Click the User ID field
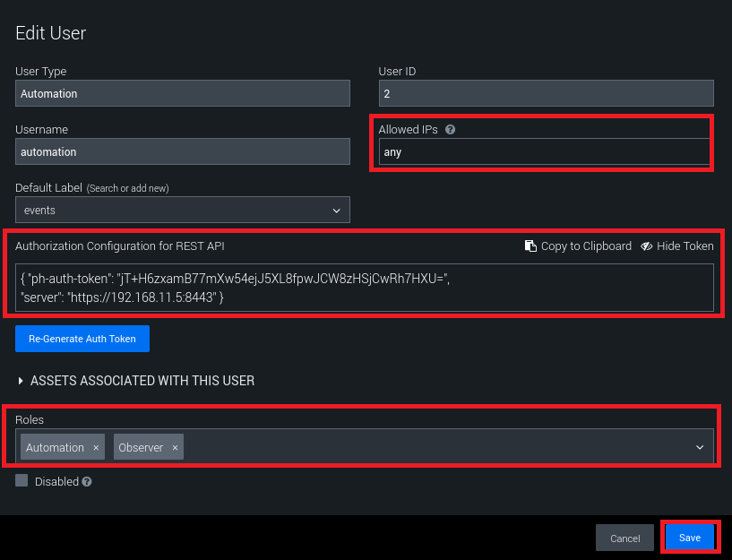 pos(545,94)
